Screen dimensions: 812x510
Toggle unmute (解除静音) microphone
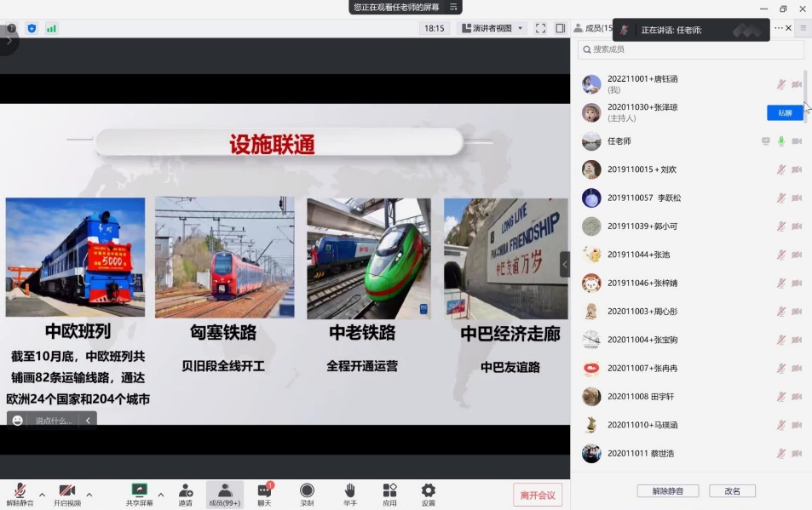(20, 490)
